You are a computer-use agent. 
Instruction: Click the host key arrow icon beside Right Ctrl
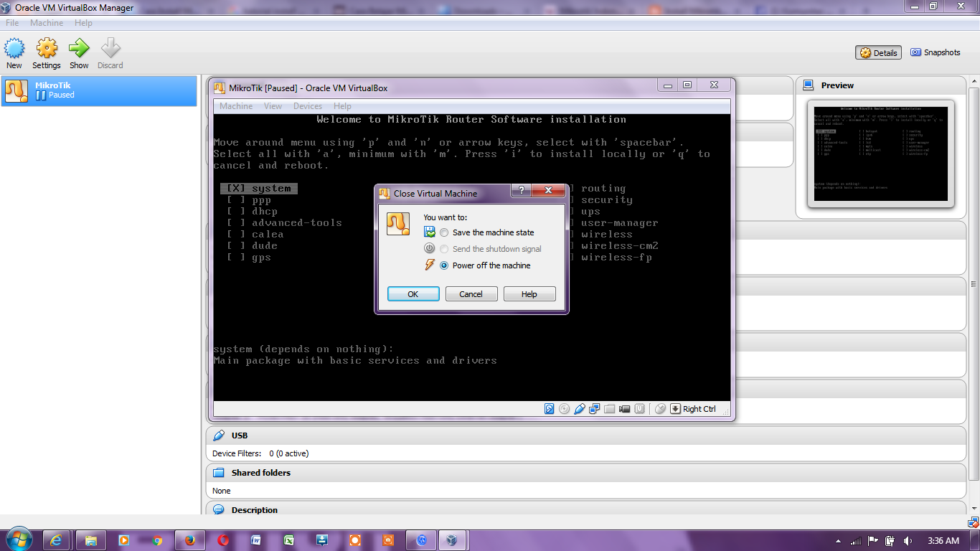click(x=676, y=409)
